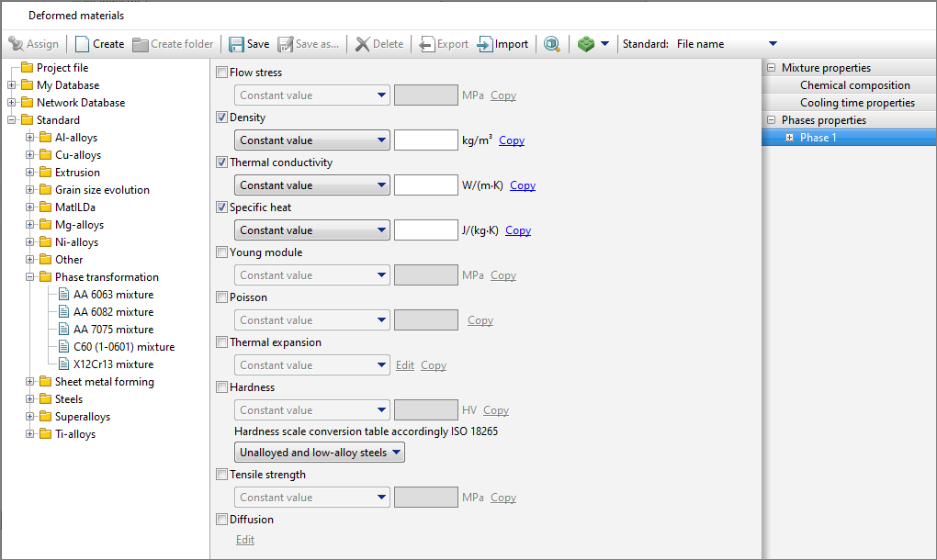
Task: Enable the Flow stress checkbox
Action: pos(221,73)
